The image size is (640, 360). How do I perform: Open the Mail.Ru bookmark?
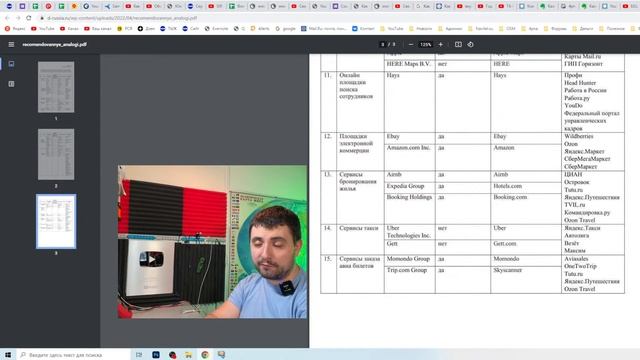324,29
